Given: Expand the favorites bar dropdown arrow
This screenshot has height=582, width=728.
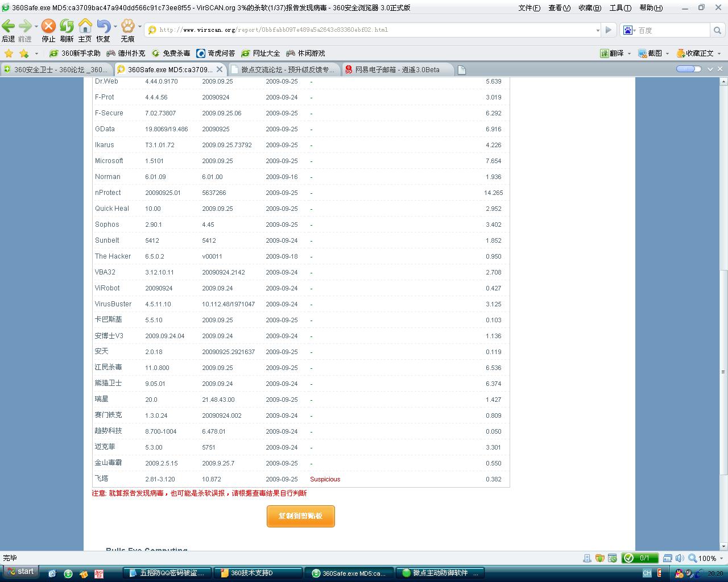Looking at the screenshot, I should point(36,53).
